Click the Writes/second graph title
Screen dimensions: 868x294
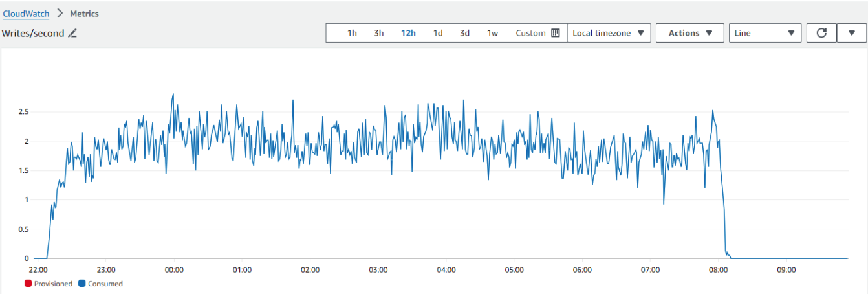coord(33,33)
